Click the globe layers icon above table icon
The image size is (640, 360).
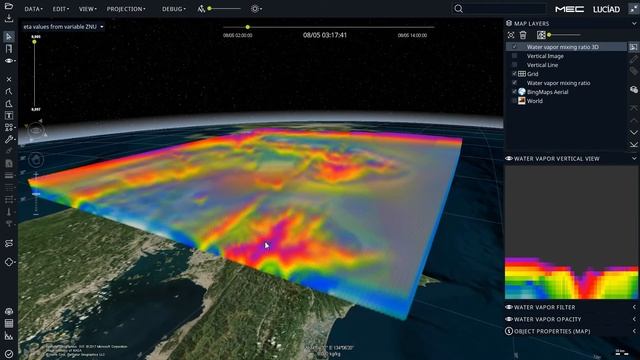9,311
